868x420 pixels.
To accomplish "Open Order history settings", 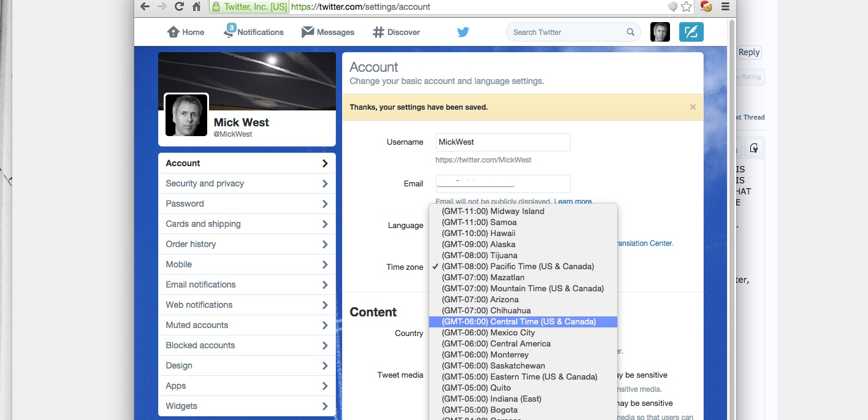I will 247,244.
